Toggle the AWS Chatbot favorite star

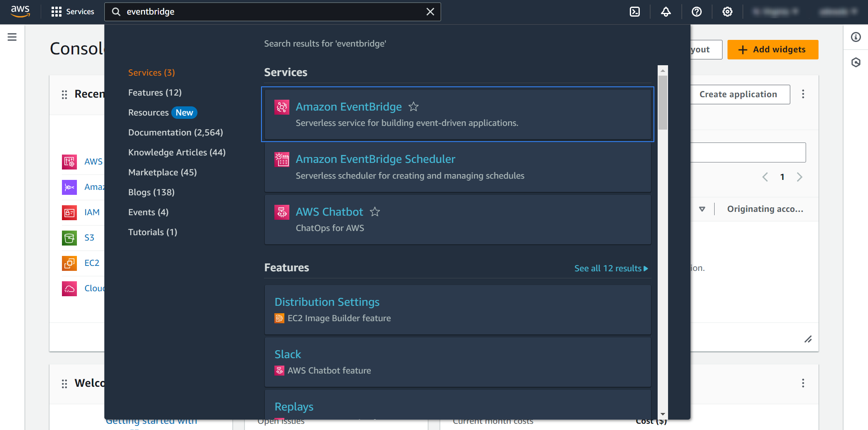click(375, 212)
